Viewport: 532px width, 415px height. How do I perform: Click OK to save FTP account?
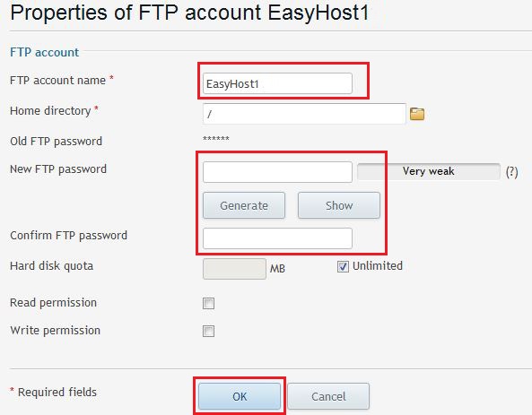point(240,396)
